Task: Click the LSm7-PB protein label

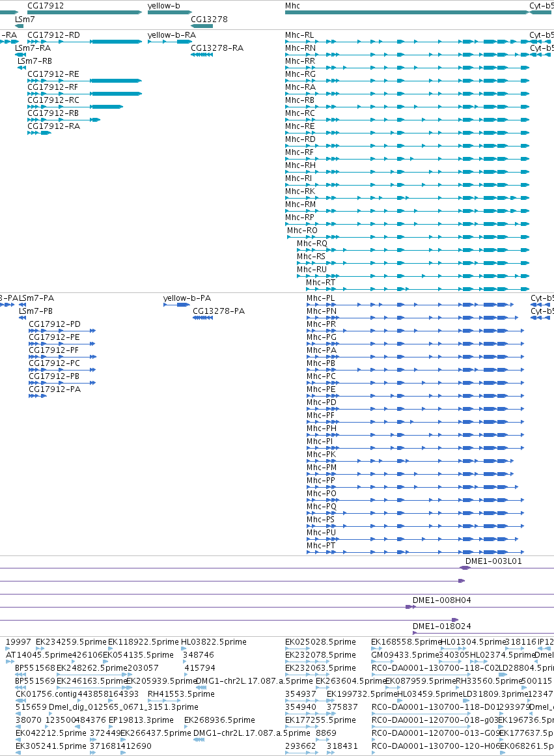Action: pos(36,311)
